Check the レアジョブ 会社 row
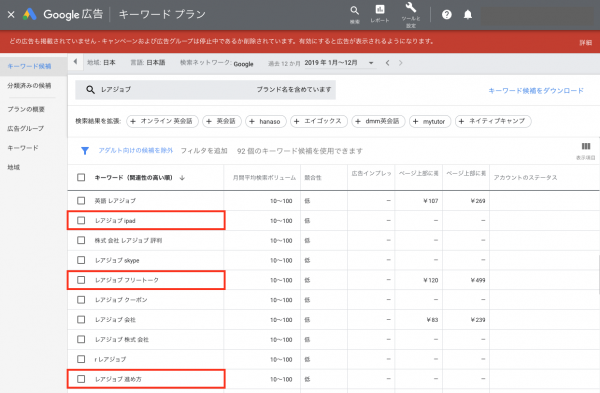600x393 pixels. coord(81,320)
